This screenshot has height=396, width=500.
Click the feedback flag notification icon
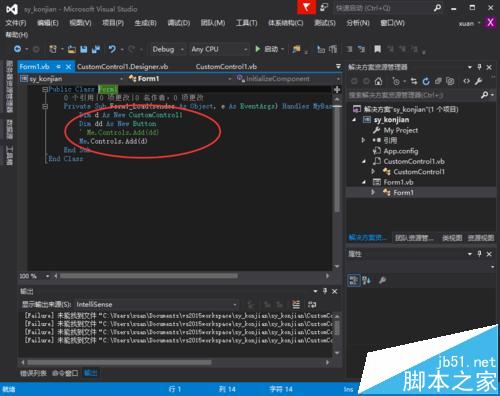306,7
